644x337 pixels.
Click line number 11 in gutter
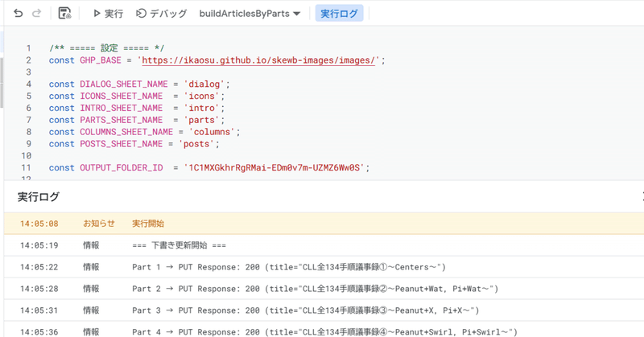(x=27, y=168)
